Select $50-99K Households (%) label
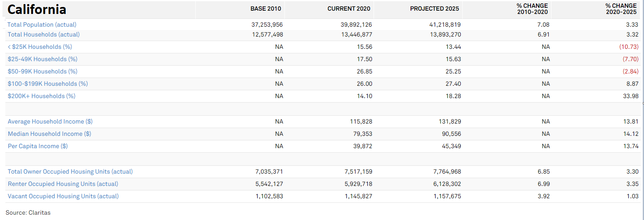The width and height of the screenshot is (644, 220). click(43, 71)
